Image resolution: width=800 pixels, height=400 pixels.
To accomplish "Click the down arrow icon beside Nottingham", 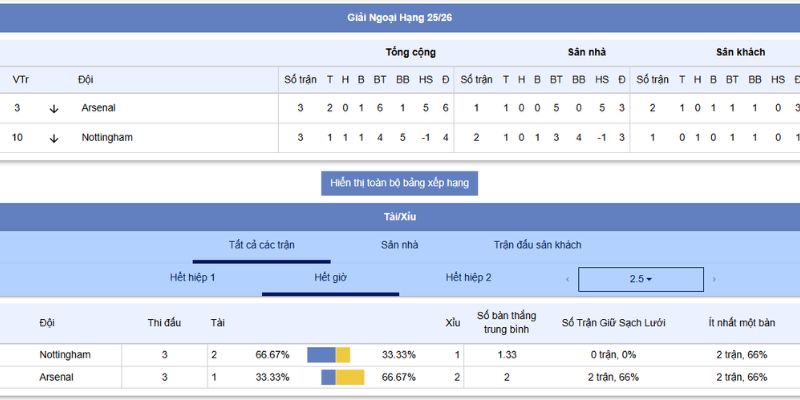I will pyautogui.click(x=54, y=138).
